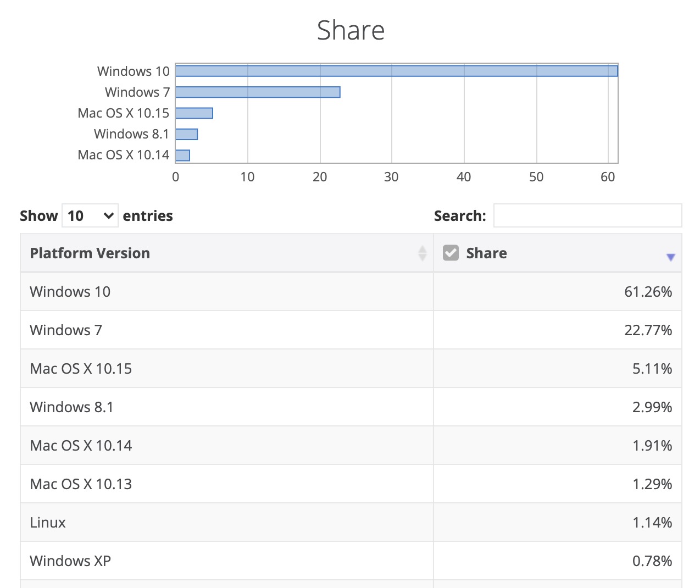700x588 pixels.
Task: Click the Mac OS X 10.15 chart bar
Action: pos(194,113)
